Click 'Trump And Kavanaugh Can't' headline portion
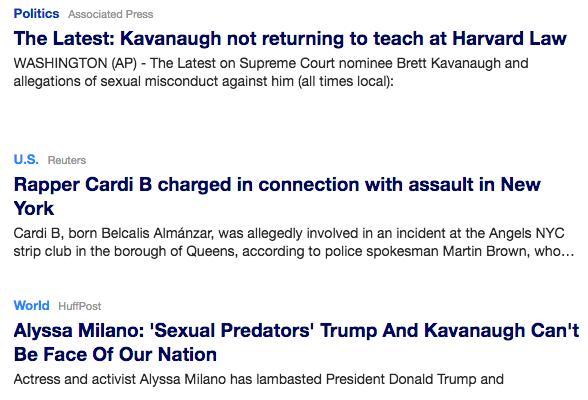 pos(450,330)
